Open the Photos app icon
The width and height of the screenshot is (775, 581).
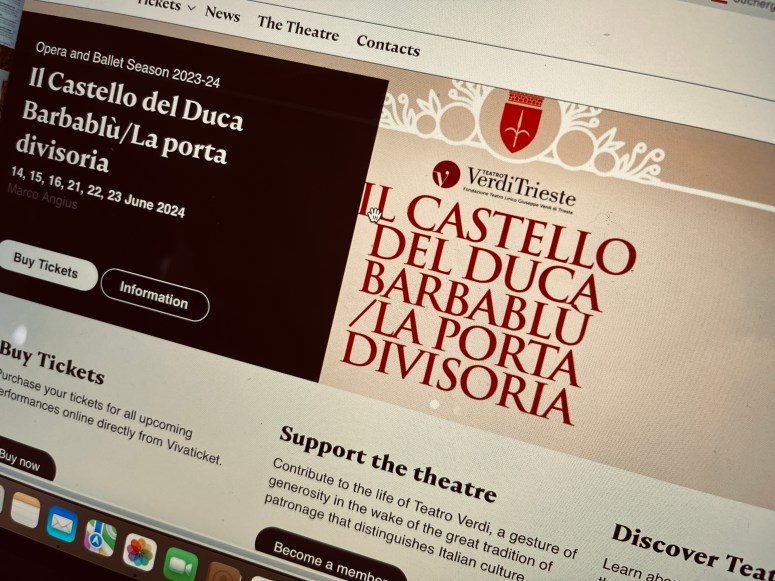pos(140,552)
